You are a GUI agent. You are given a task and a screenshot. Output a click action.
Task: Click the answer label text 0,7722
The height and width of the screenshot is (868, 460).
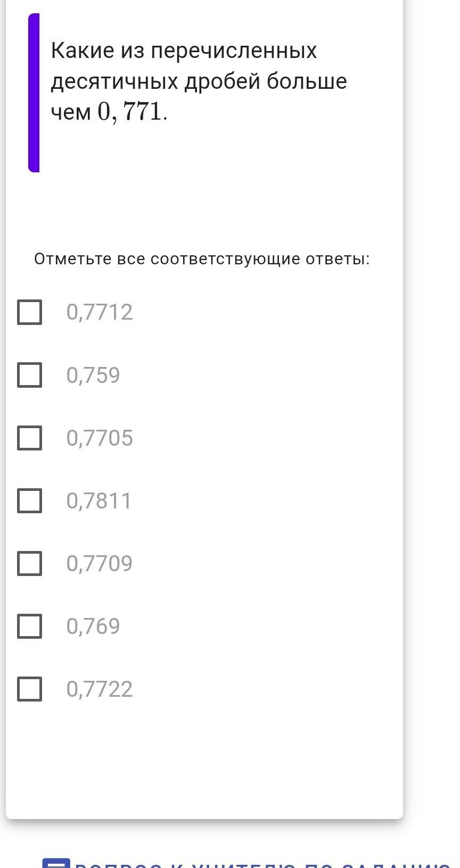(x=100, y=689)
